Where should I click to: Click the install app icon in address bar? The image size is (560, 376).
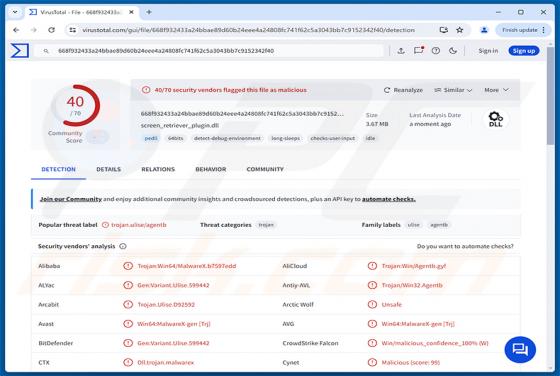point(444,30)
